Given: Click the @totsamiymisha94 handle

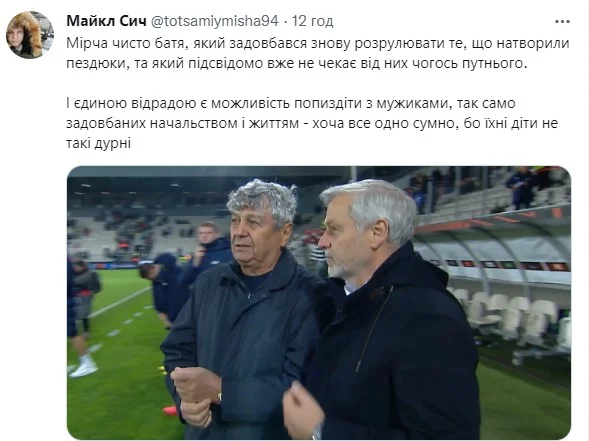Looking at the screenshot, I should 214,21.
